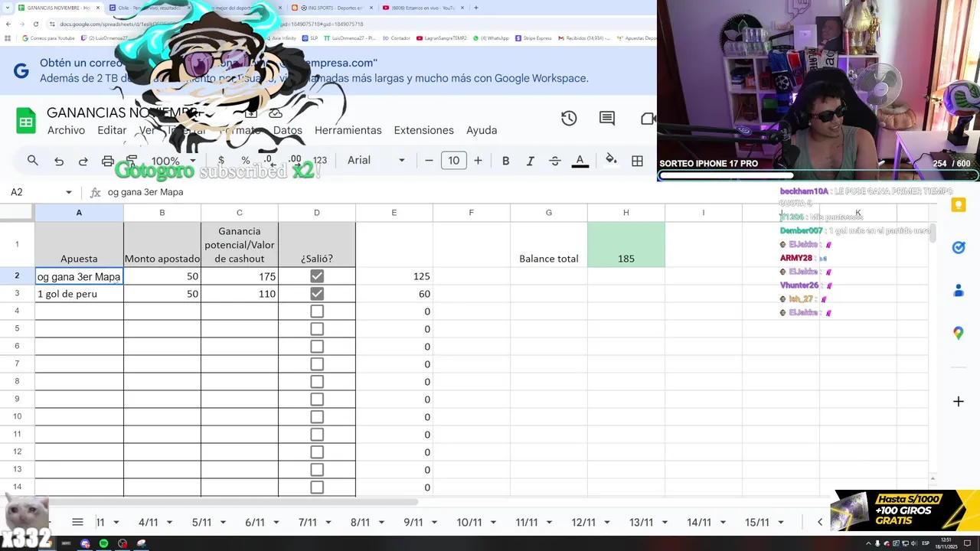This screenshot has height=551, width=980.
Task: Decrease decimal places
Action: tap(268, 161)
